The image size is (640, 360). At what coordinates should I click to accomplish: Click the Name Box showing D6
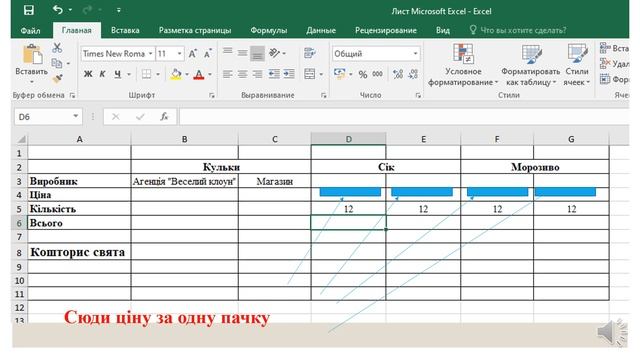point(48,117)
